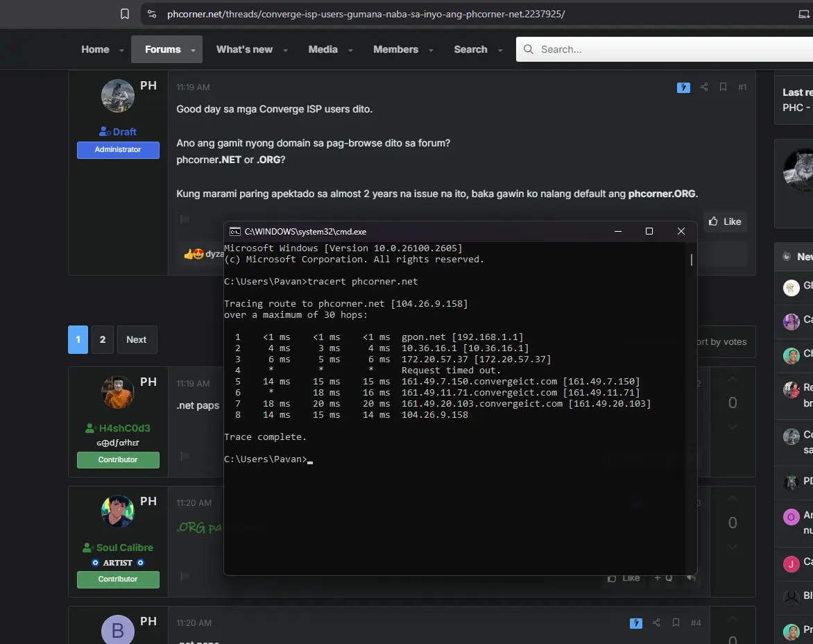Click 'Trace complete.' text in cmd
Image resolution: width=813 pixels, height=644 pixels.
tap(265, 437)
